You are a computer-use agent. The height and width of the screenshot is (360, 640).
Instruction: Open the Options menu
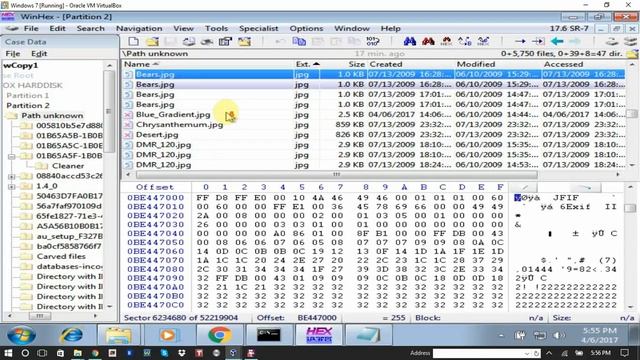click(x=307, y=29)
